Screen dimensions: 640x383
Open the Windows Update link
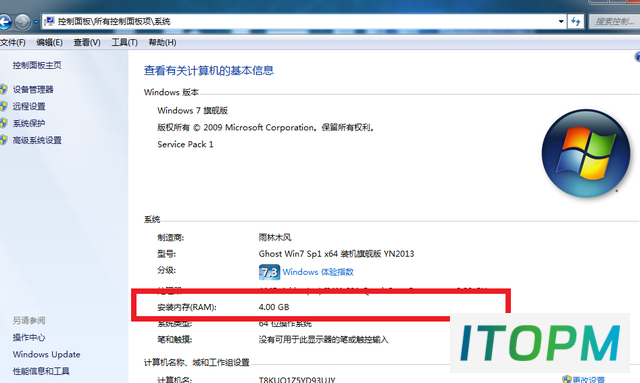(x=47, y=354)
